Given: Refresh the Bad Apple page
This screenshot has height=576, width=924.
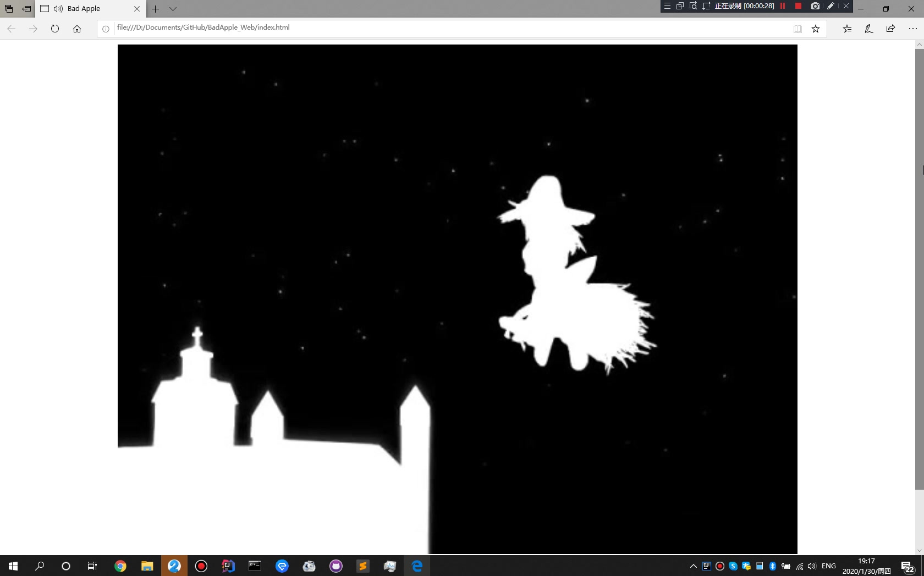Looking at the screenshot, I should point(55,29).
